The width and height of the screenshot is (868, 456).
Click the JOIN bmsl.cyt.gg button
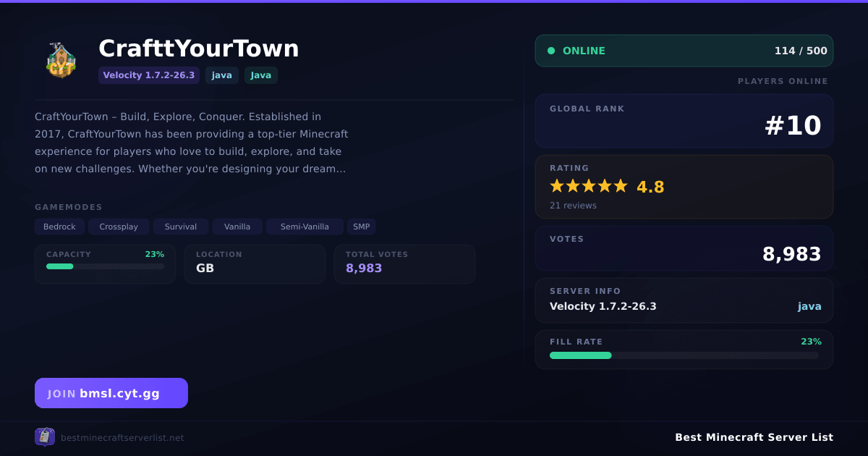pos(111,393)
